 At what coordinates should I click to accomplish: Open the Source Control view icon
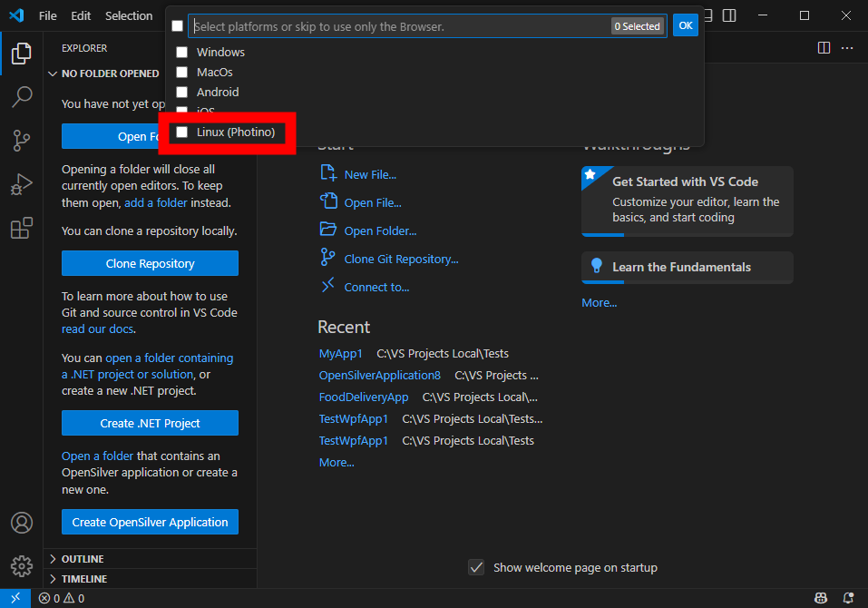22,141
